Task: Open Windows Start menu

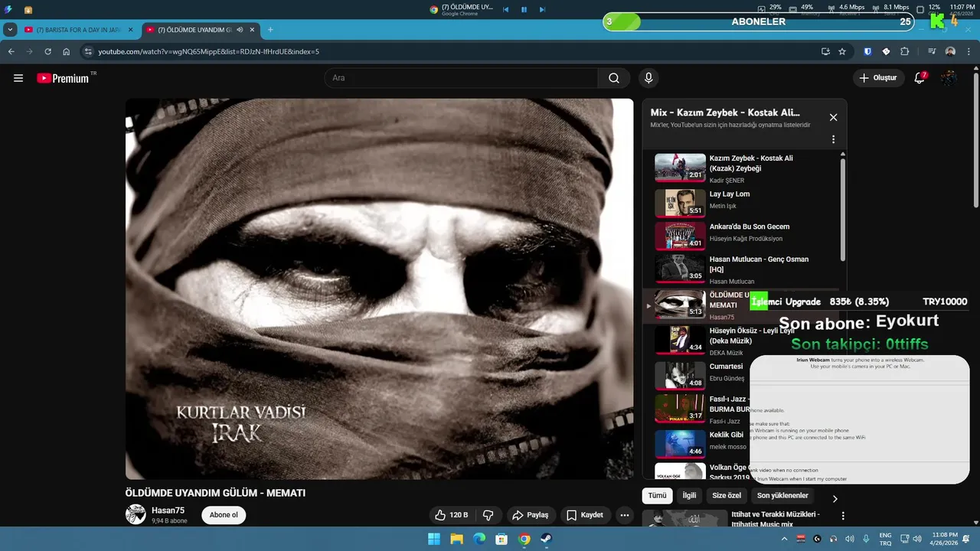Action: [434, 539]
